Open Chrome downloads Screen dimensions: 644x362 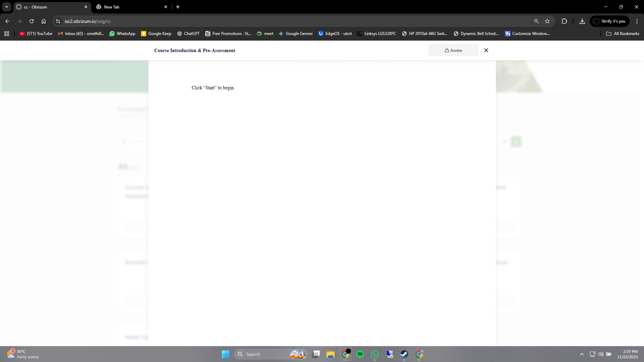click(x=582, y=21)
